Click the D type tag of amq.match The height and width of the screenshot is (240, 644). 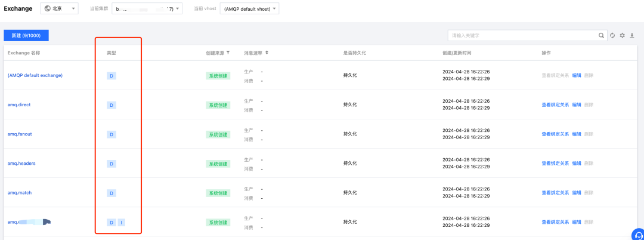pos(112,193)
